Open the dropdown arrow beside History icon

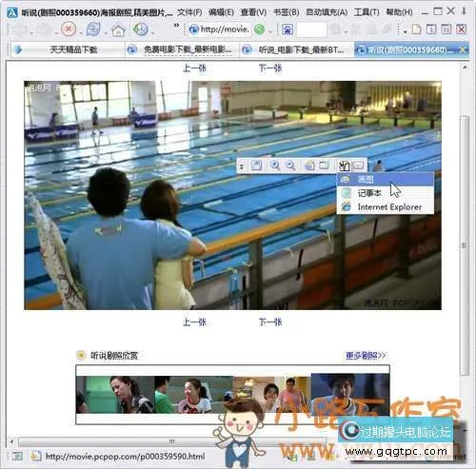(x=152, y=32)
